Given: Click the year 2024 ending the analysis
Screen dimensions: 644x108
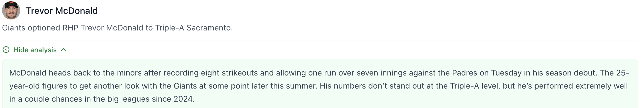Looking at the screenshot, I should click(184, 99).
